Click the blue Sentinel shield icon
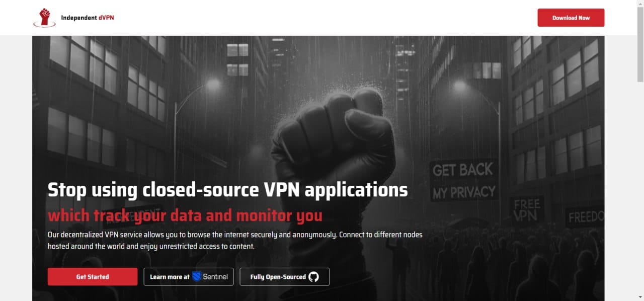 pos(197,276)
